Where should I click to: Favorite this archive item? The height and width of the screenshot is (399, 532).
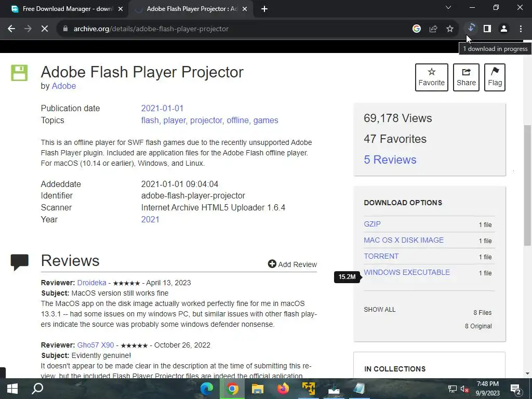point(432,77)
